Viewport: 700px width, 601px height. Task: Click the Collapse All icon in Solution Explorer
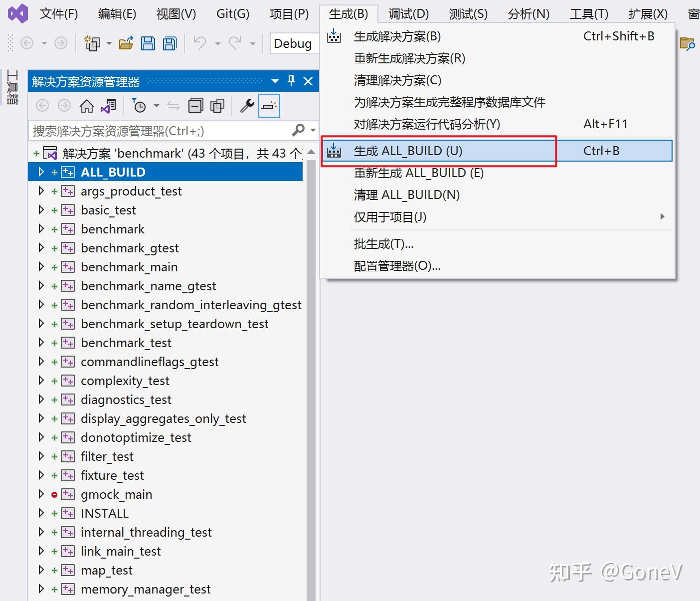point(195,105)
